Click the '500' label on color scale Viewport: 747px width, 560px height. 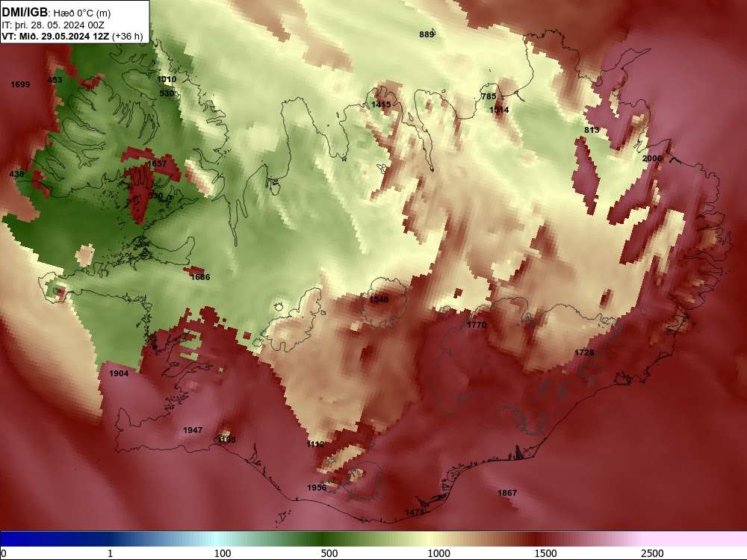[329, 553]
